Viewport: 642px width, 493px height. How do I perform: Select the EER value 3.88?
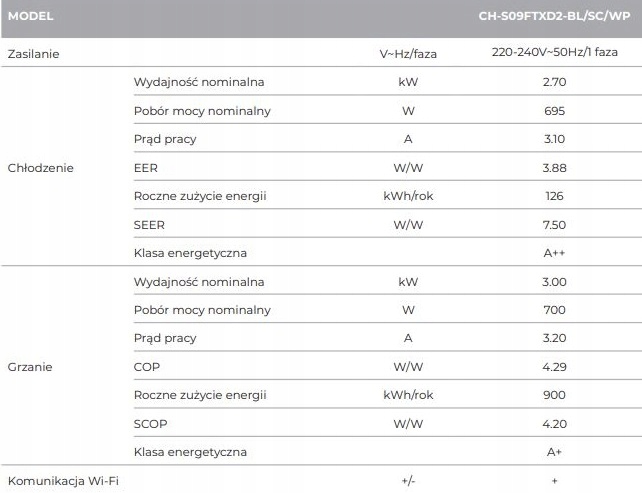tap(554, 167)
